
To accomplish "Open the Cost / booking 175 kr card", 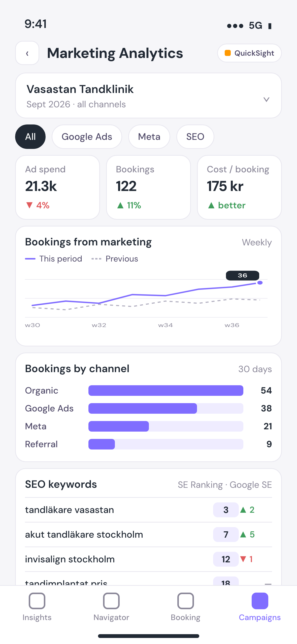I will point(239,187).
